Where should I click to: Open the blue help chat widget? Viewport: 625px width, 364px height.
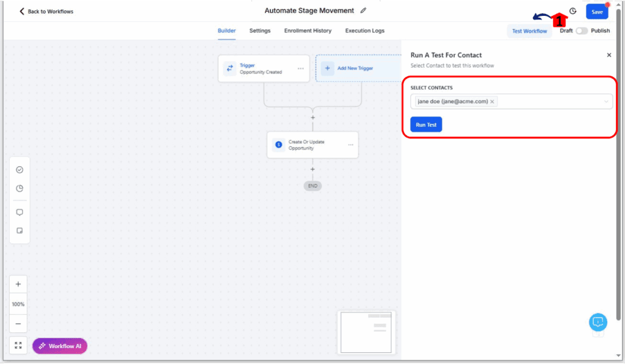point(598,322)
